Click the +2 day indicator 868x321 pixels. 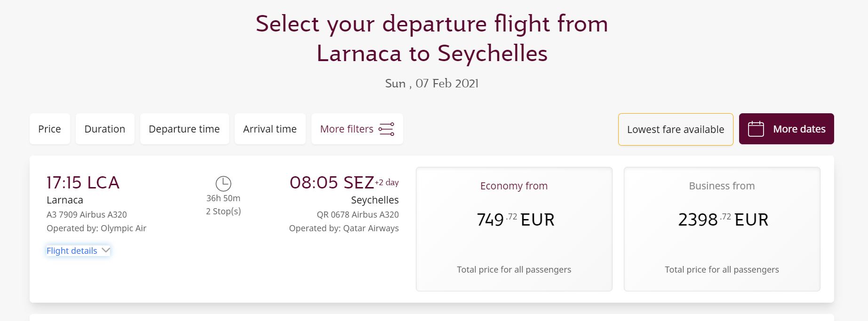click(387, 182)
